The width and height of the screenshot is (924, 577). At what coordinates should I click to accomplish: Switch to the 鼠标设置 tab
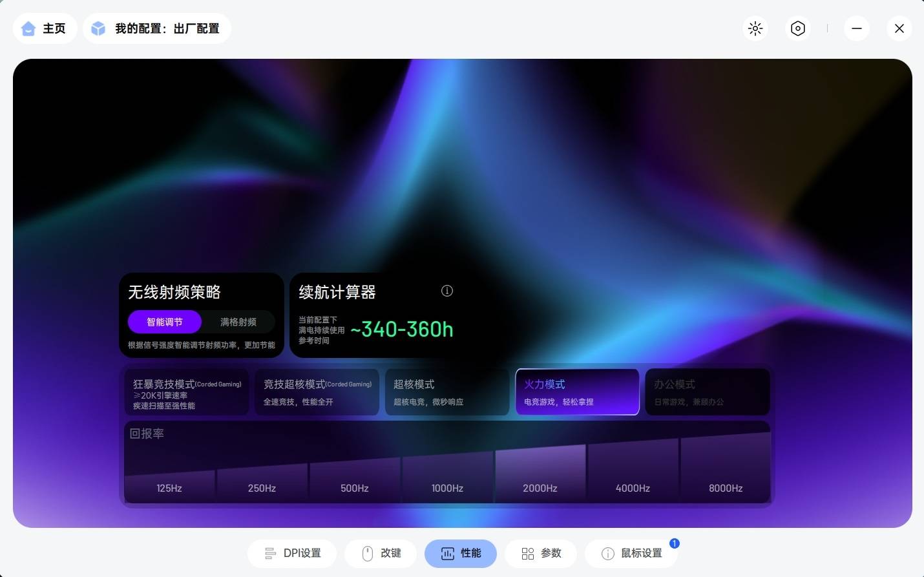coord(631,553)
